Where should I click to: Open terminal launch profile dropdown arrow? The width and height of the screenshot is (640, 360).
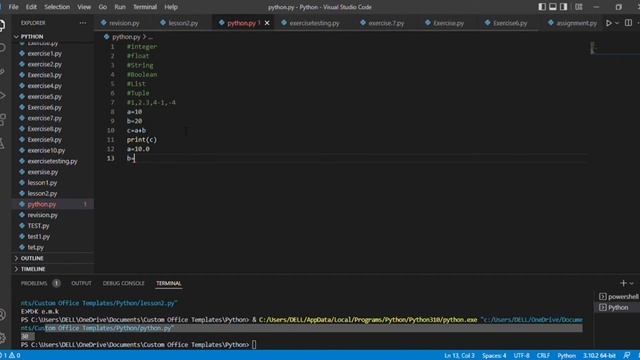(631, 283)
